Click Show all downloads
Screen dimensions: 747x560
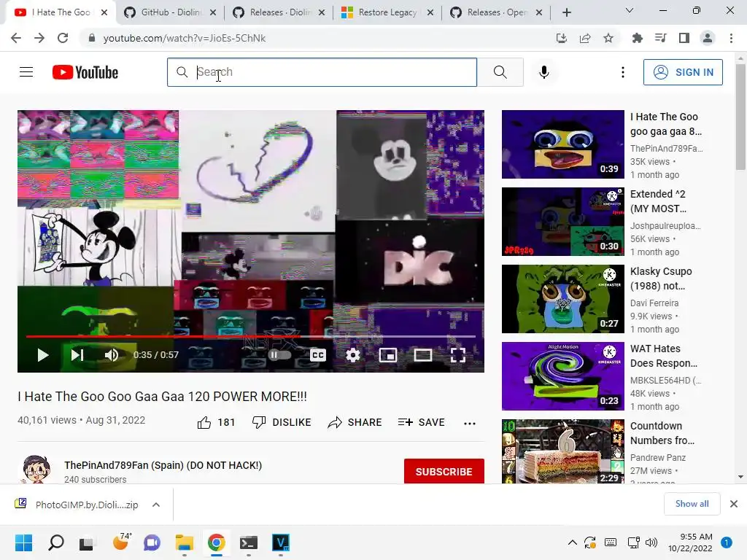tap(692, 504)
